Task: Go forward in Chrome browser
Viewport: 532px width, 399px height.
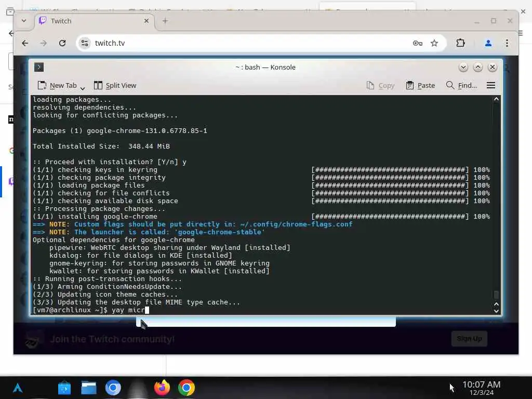Action: click(x=44, y=43)
